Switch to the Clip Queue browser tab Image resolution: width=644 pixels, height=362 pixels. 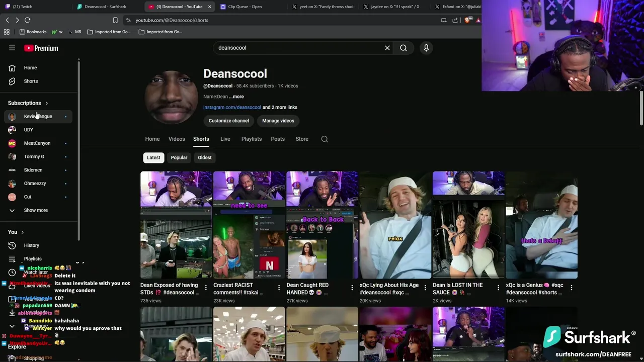pyautogui.click(x=251, y=7)
